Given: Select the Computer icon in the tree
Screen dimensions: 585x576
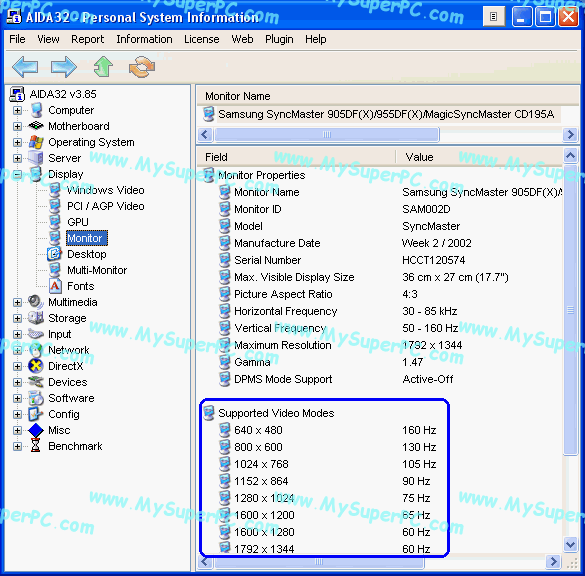Looking at the screenshot, I should coord(36,110).
